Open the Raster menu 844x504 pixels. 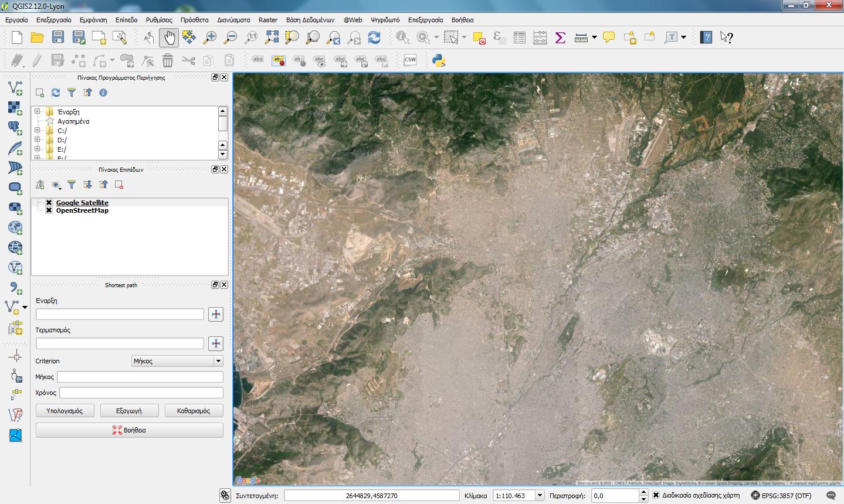tap(268, 20)
